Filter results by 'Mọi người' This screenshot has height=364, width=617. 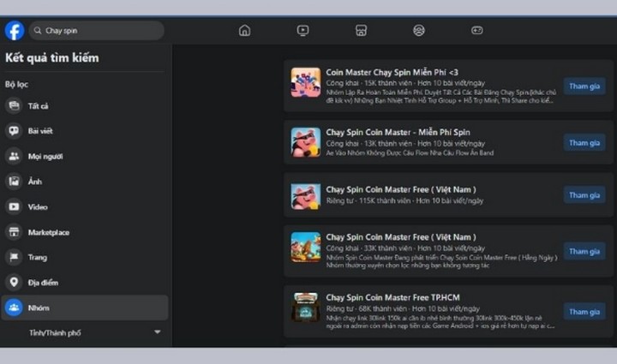click(x=46, y=157)
